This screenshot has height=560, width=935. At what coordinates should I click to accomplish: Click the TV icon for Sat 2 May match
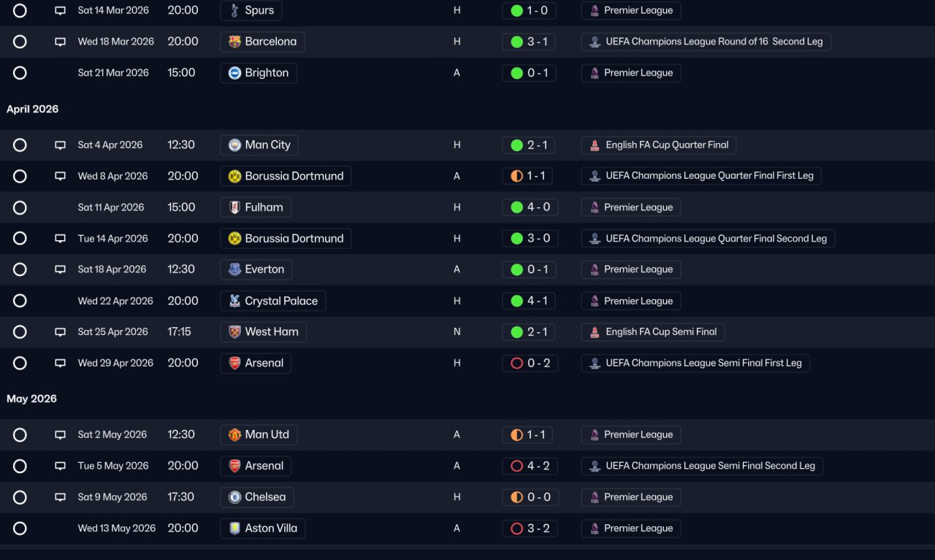60,435
